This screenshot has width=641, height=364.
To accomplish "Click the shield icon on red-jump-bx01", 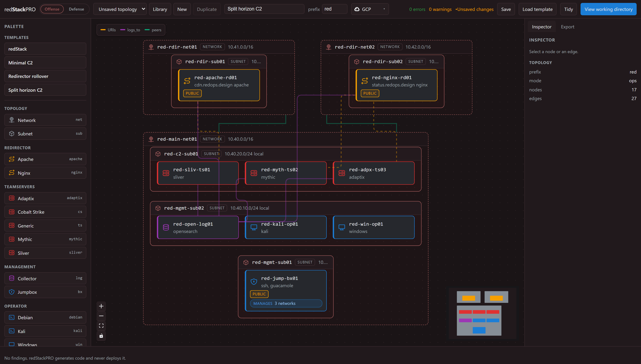I will point(254,282).
